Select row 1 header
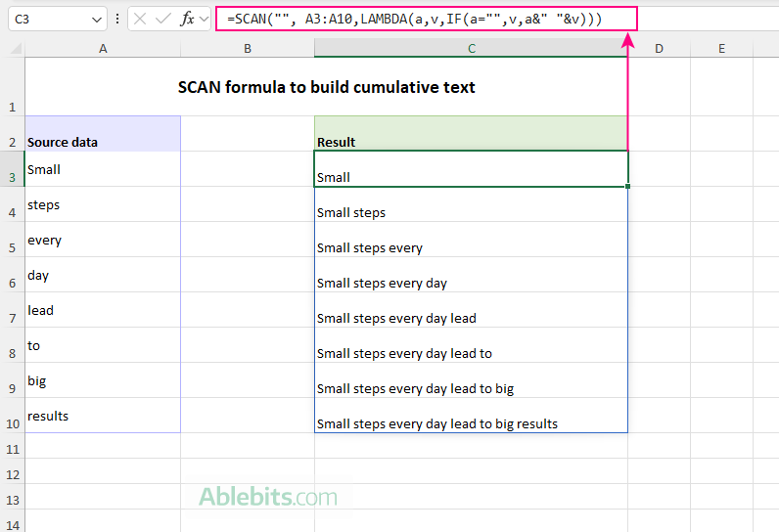This screenshot has width=779, height=532. (x=13, y=87)
